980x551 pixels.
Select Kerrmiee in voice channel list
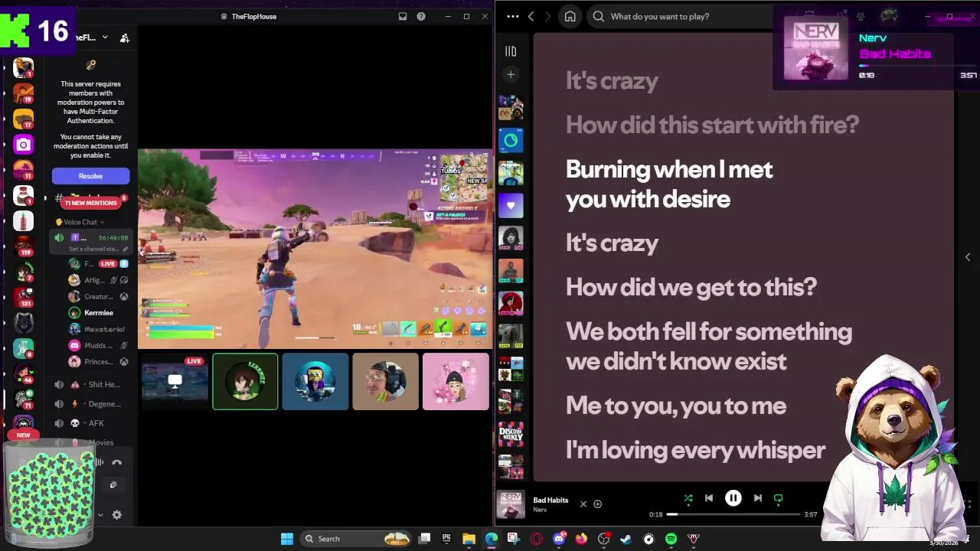point(98,313)
